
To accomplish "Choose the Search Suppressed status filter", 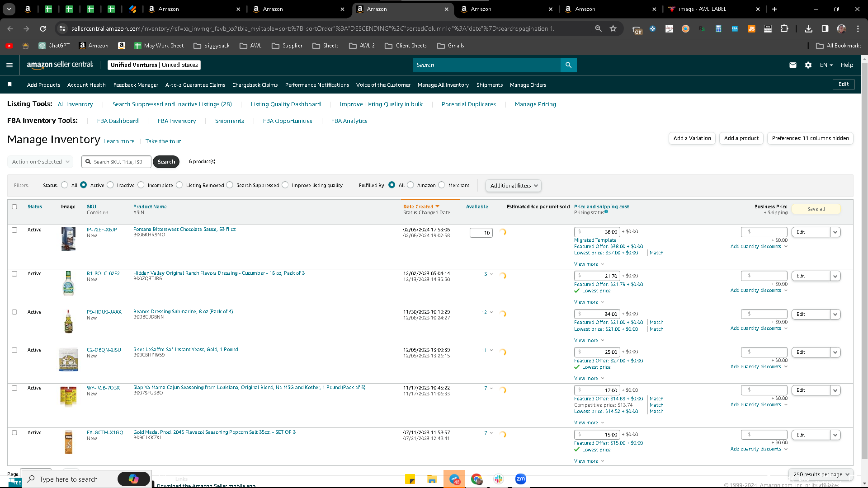I will 230,185.
